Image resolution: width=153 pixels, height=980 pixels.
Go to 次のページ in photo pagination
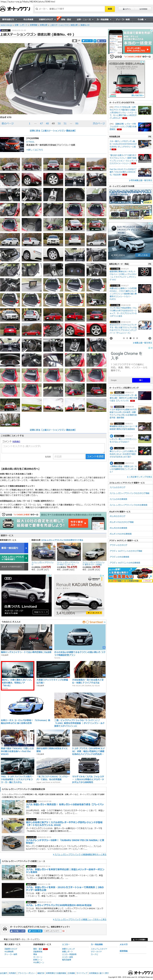(99, 123)
